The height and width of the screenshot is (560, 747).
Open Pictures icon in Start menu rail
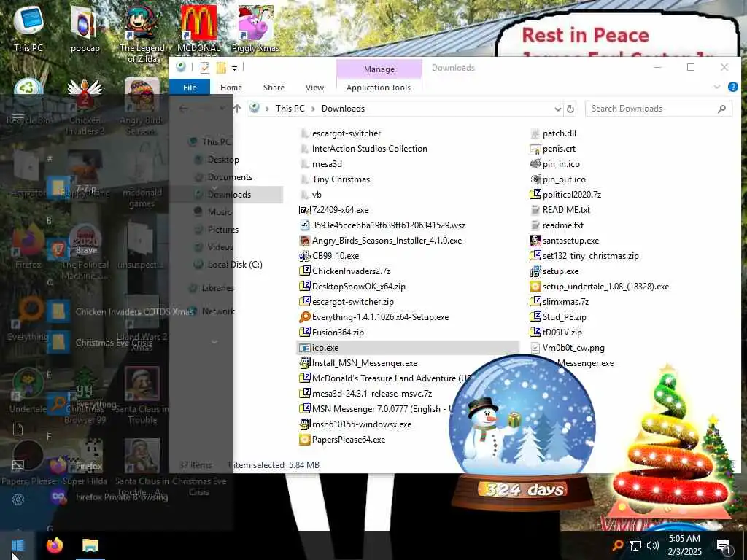coord(18,464)
